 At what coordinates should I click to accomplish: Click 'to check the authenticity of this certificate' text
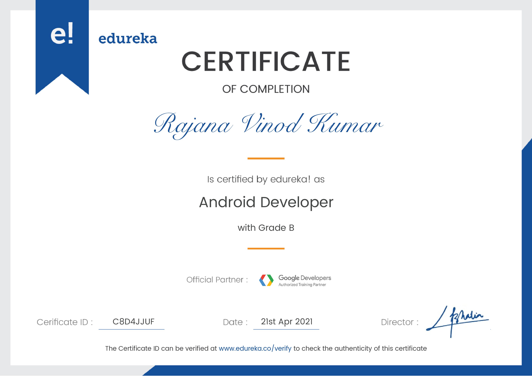tap(360, 349)
